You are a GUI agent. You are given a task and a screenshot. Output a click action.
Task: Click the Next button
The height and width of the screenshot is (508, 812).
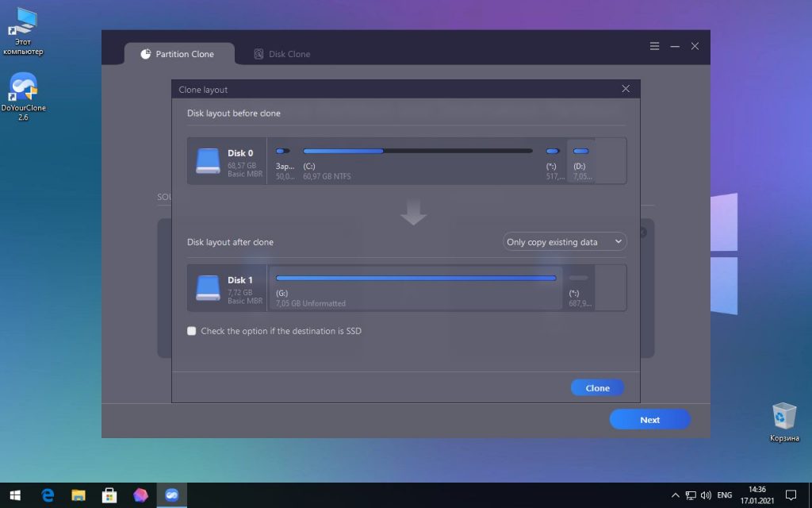point(649,420)
